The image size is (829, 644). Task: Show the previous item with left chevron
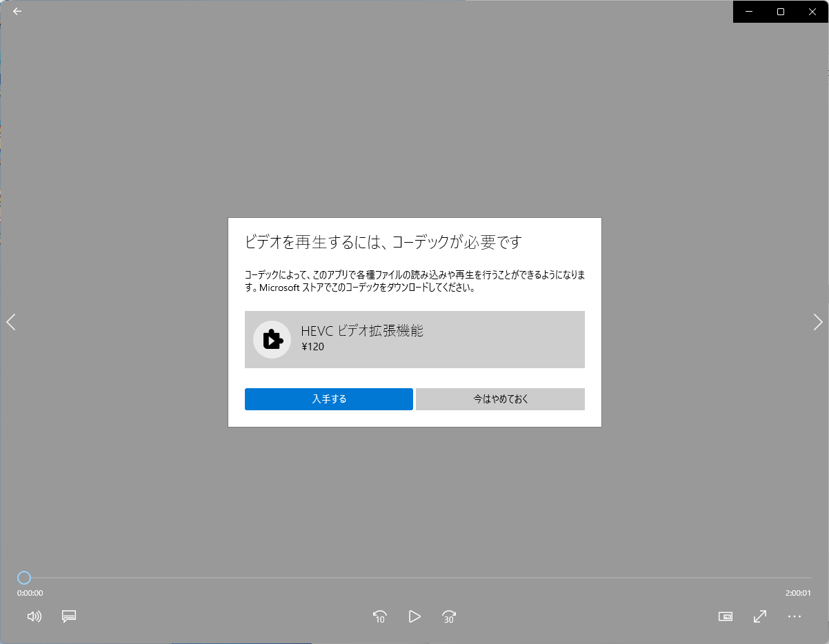[11, 322]
